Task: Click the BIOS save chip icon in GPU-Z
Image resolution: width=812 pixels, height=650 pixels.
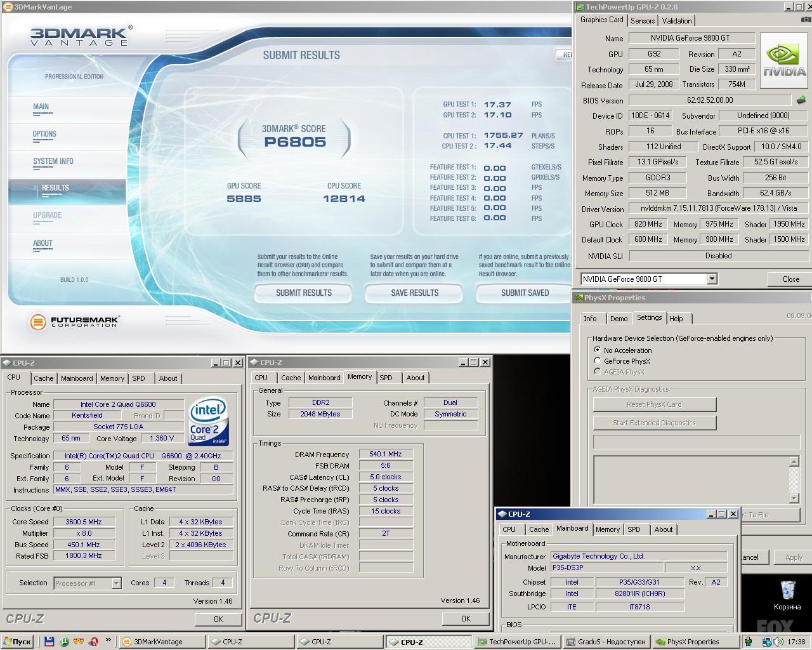Action: [801, 100]
